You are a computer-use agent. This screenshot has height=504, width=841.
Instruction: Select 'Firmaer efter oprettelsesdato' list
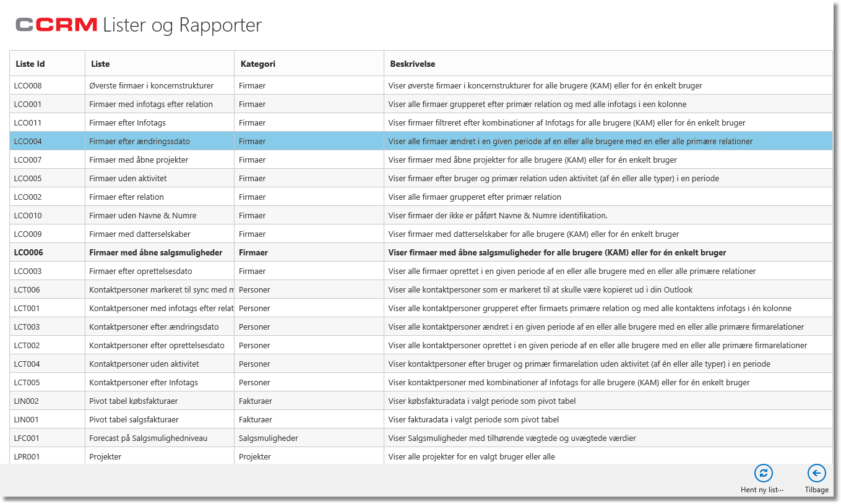click(140, 271)
